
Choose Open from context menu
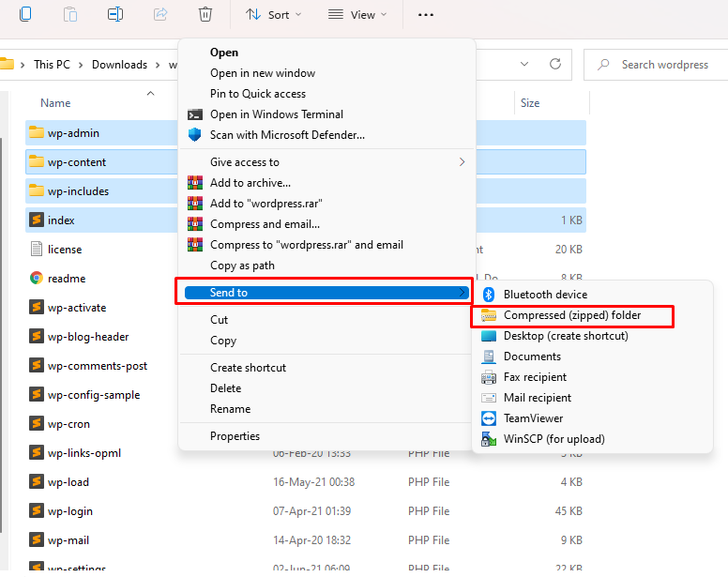click(326, 53)
